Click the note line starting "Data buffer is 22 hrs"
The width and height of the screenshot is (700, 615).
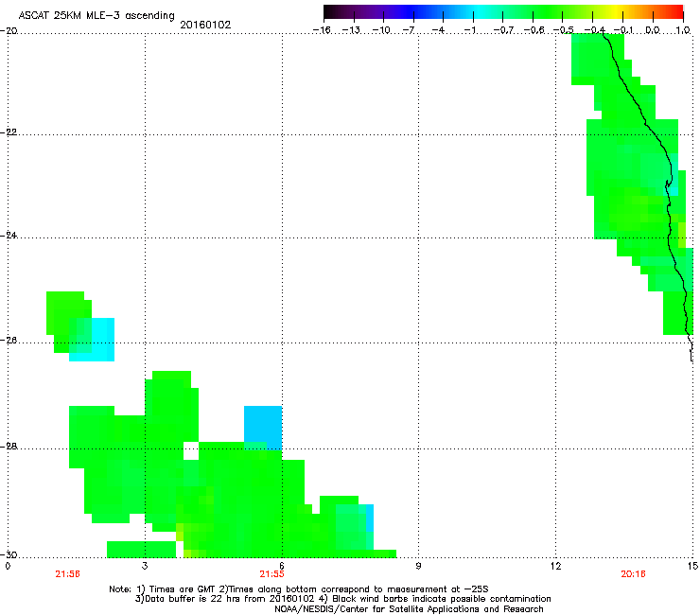(342, 599)
